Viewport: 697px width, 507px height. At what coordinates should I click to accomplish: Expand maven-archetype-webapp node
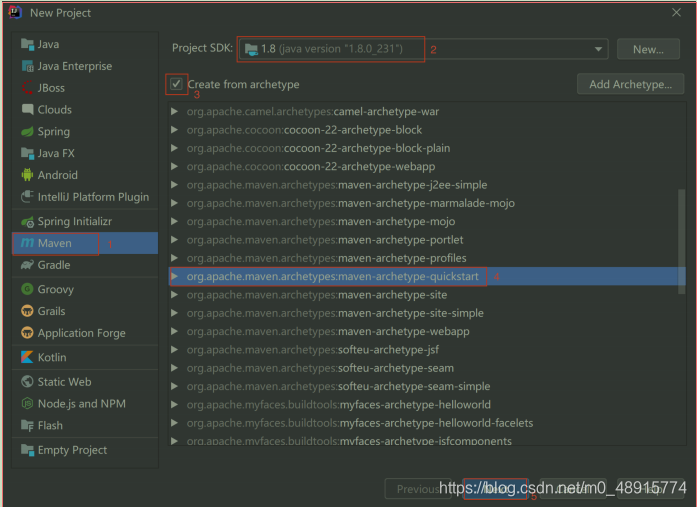[175, 331]
